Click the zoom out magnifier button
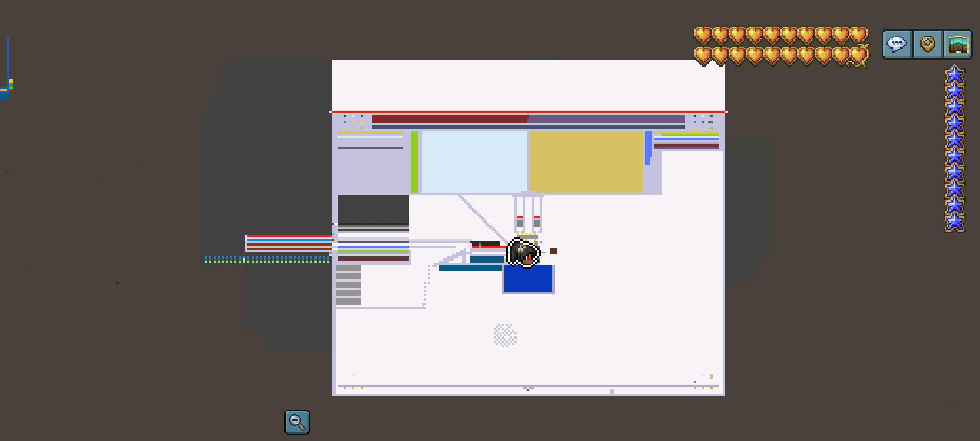Viewport: 980px width, 441px height. (297, 422)
